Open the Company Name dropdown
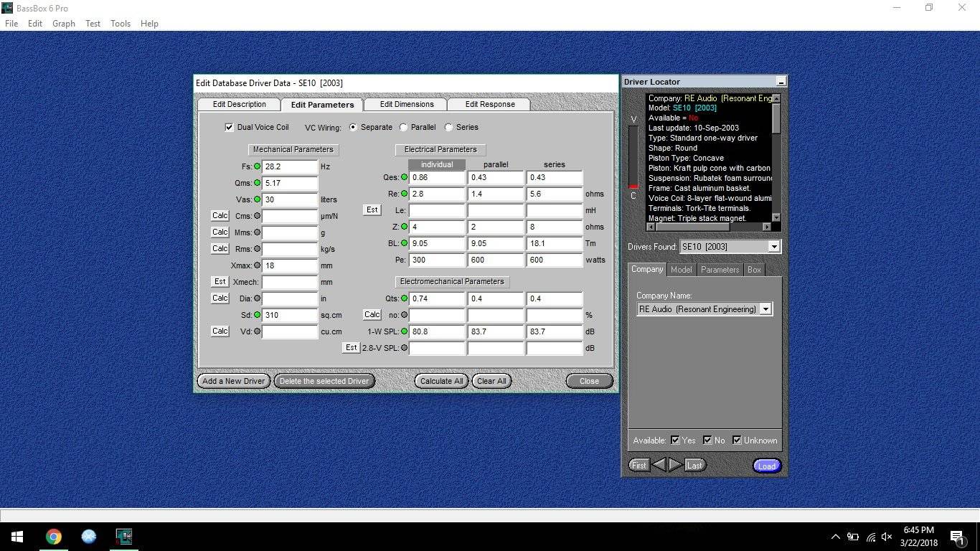980x551 pixels. (765, 309)
